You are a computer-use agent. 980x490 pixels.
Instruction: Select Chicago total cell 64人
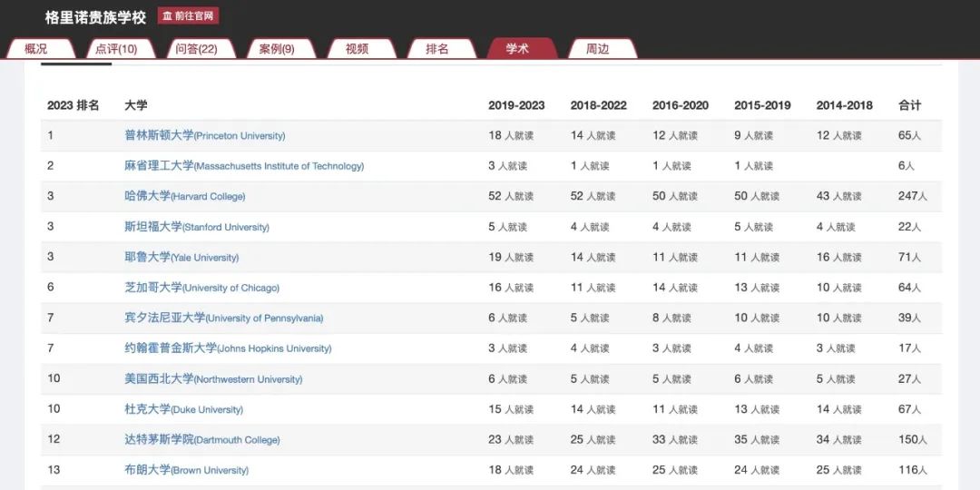(909, 288)
